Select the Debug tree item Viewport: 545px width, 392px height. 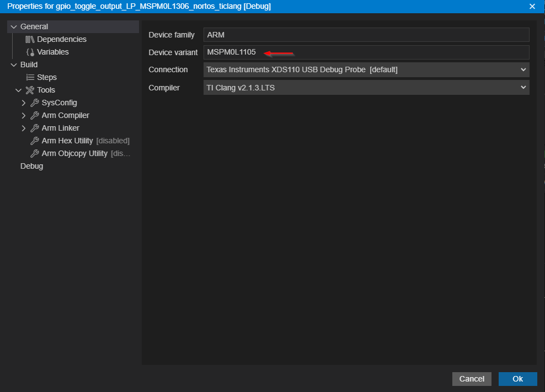31,166
